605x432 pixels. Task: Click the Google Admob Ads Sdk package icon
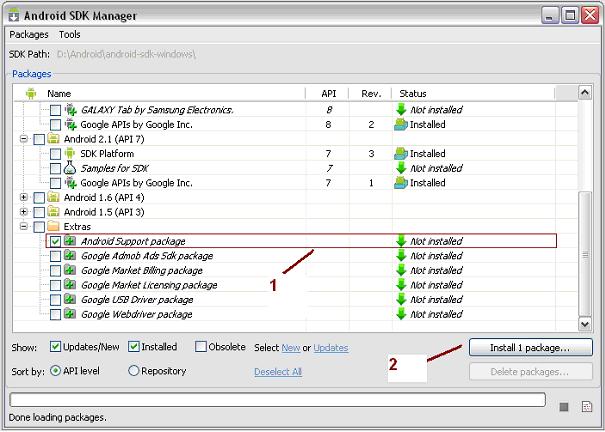coord(70,256)
